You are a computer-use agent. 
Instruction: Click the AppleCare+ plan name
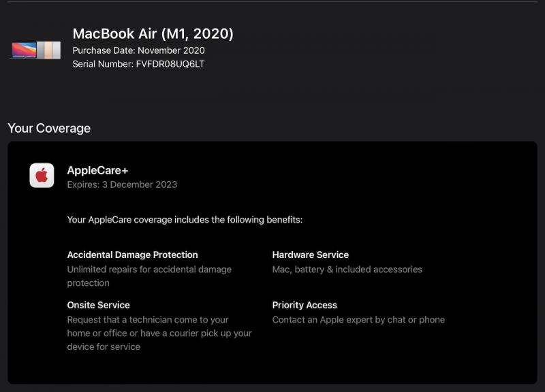[x=97, y=170]
